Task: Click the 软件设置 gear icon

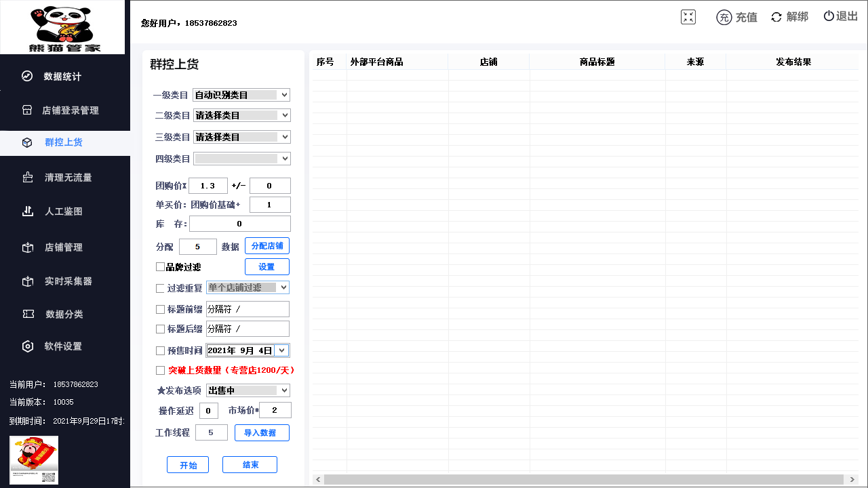Action: [x=28, y=346]
